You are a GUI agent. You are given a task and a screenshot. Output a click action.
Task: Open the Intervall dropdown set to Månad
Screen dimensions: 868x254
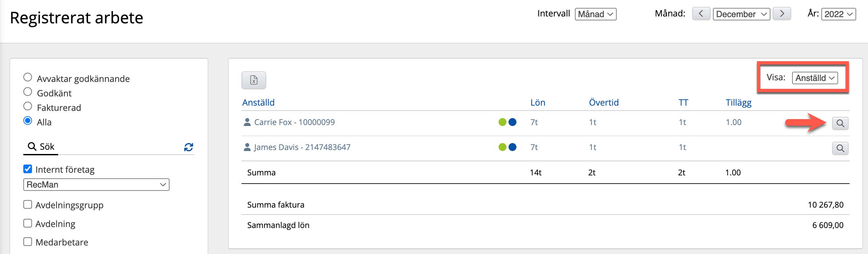(595, 14)
